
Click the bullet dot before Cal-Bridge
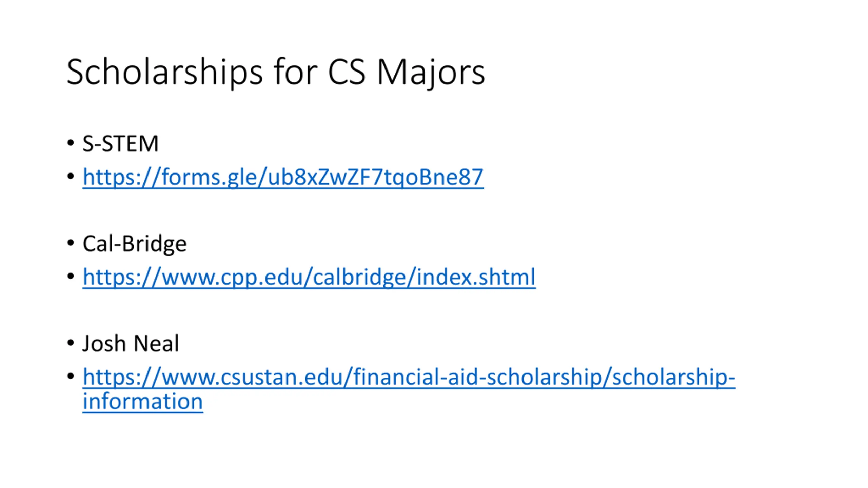(71, 243)
